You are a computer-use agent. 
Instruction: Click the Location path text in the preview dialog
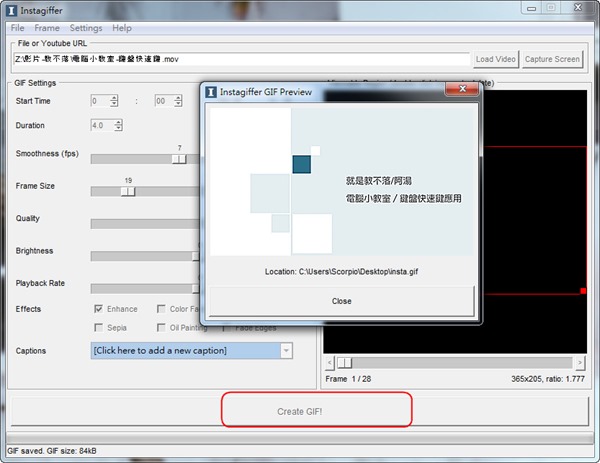tap(341, 272)
